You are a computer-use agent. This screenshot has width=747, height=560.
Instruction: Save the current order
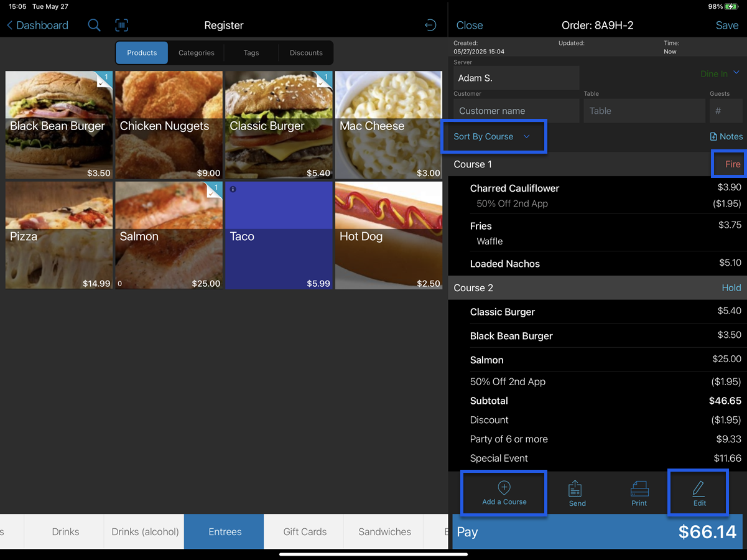point(727,26)
